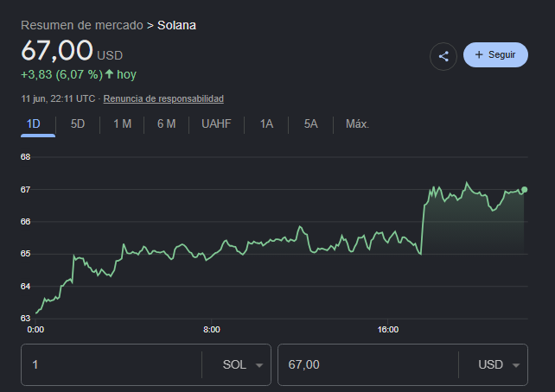Open the USD currency dropdown
The height and width of the screenshot is (392, 555).
pyautogui.click(x=499, y=364)
